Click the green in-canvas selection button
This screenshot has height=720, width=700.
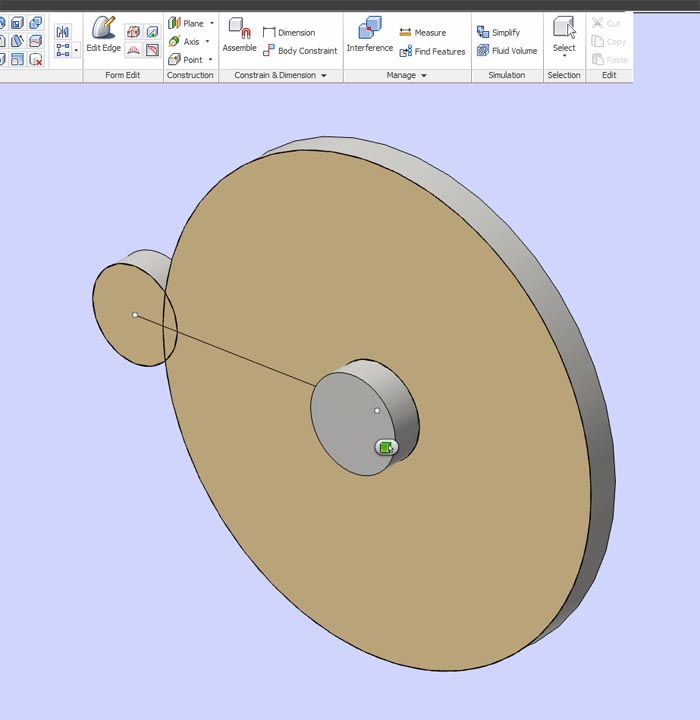point(386,447)
